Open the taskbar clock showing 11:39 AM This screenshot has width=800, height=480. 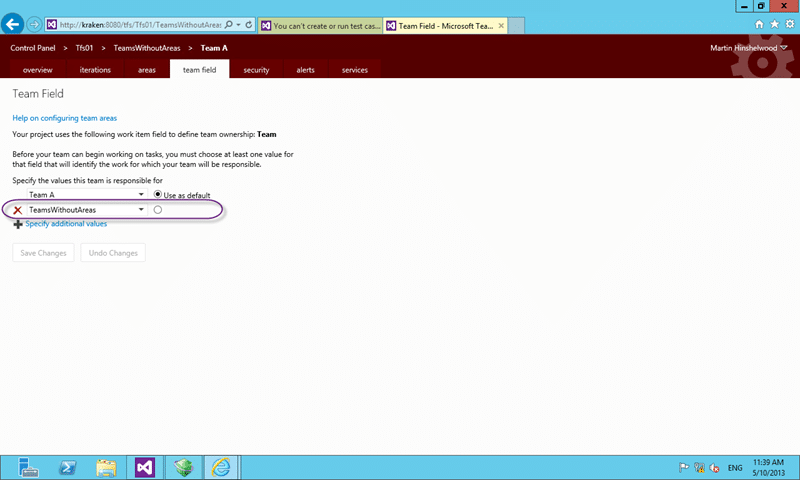[x=768, y=467]
